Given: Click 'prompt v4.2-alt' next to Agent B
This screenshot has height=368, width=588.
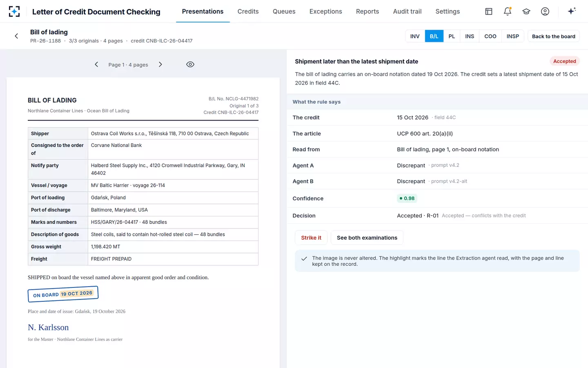Looking at the screenshot, I should pyautogui.click(x=449, y=181).
